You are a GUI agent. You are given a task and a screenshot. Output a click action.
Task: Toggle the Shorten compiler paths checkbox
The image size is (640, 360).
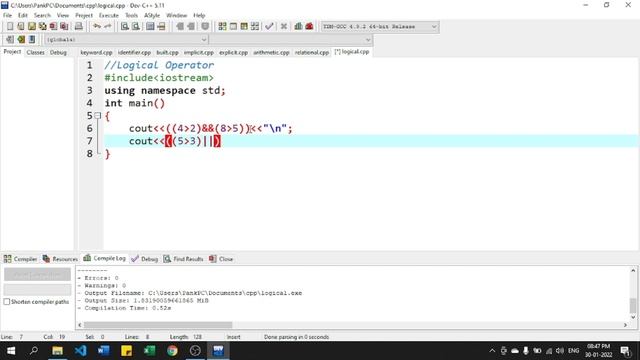click(x=7, y=302)
